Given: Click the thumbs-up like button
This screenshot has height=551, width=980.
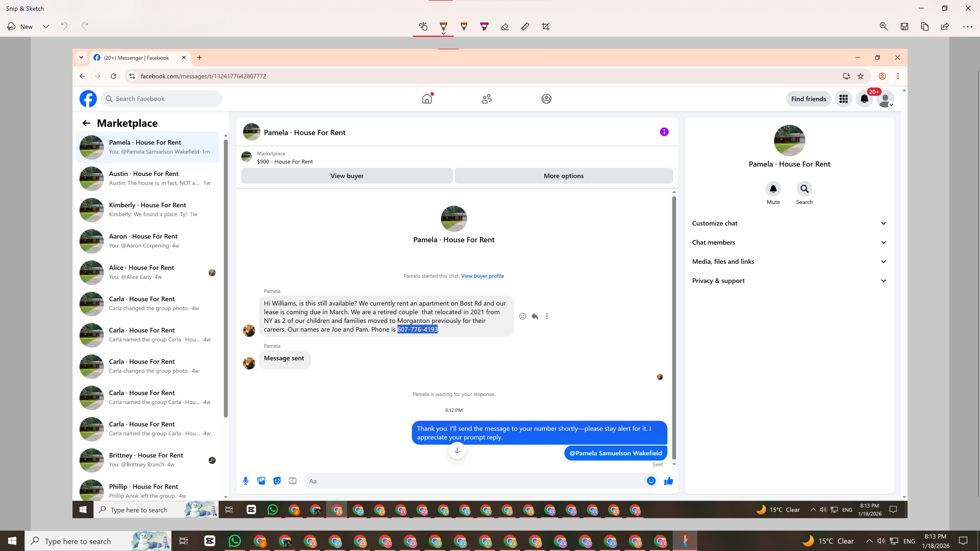Looking at the screenshot, I should click(x=668, y=481).
